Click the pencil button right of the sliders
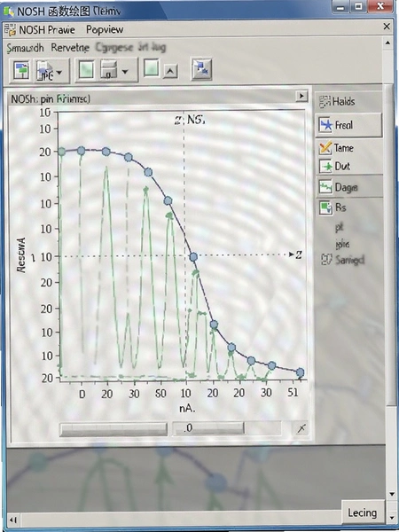 [x=301, y=428]
